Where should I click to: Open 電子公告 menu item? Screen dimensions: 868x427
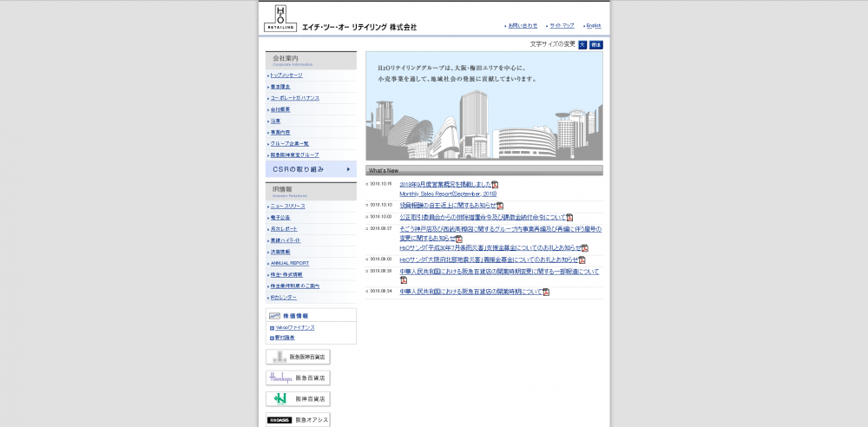(280, 218)
